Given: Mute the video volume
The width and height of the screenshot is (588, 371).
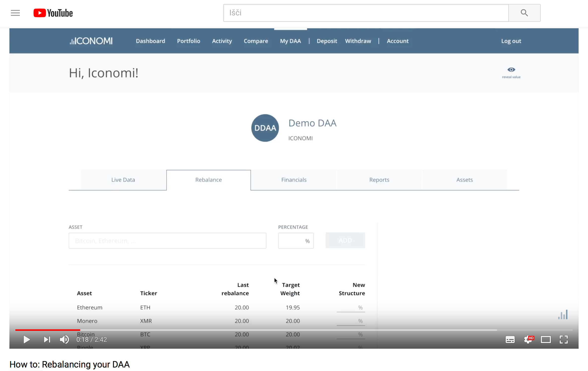Looking at the screenshot, I should [64, 340].
